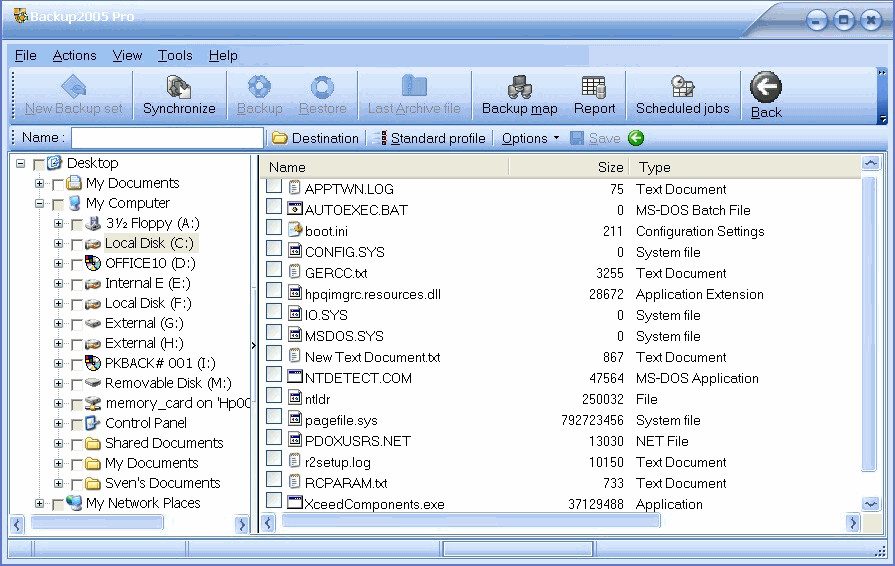Select the 3½ Floppy (A:) drive icon
Screen dimensions: 895x566
pos(93,223)
